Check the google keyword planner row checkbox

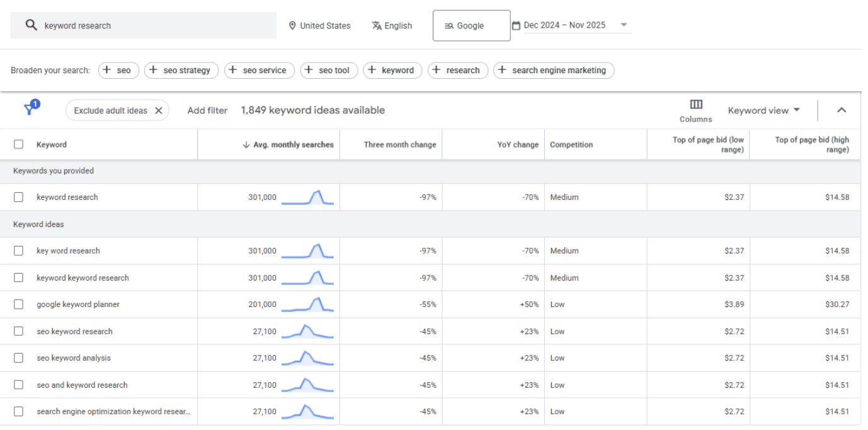18,304
